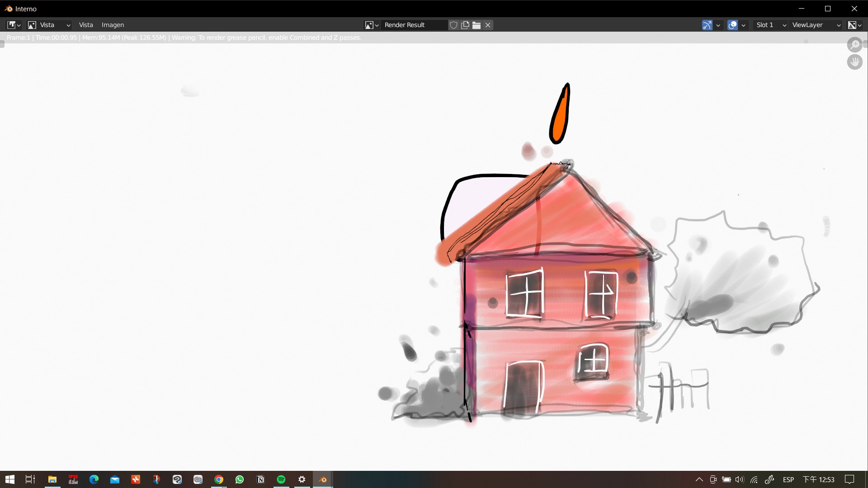
Task: Open the editor type selector
Action: pos(14,25)
